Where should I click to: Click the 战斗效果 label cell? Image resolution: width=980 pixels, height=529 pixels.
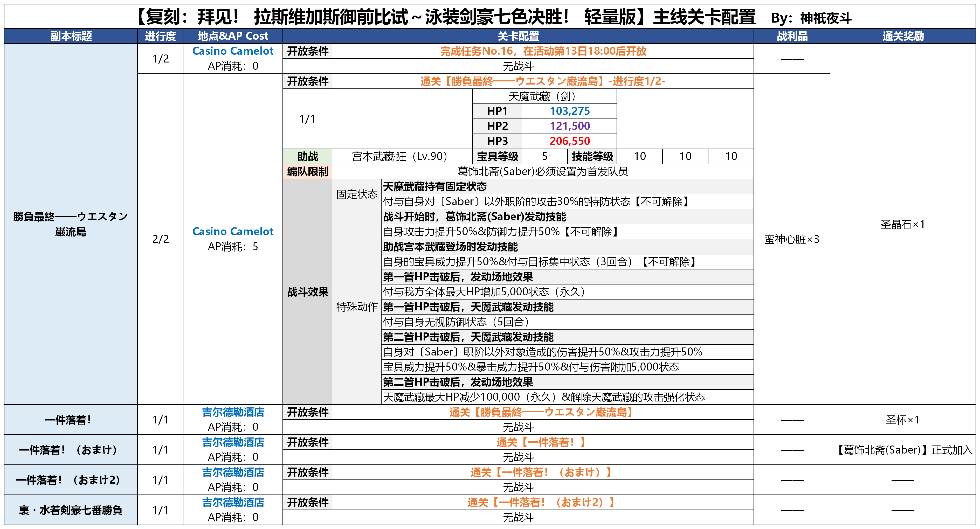point(307,292)
